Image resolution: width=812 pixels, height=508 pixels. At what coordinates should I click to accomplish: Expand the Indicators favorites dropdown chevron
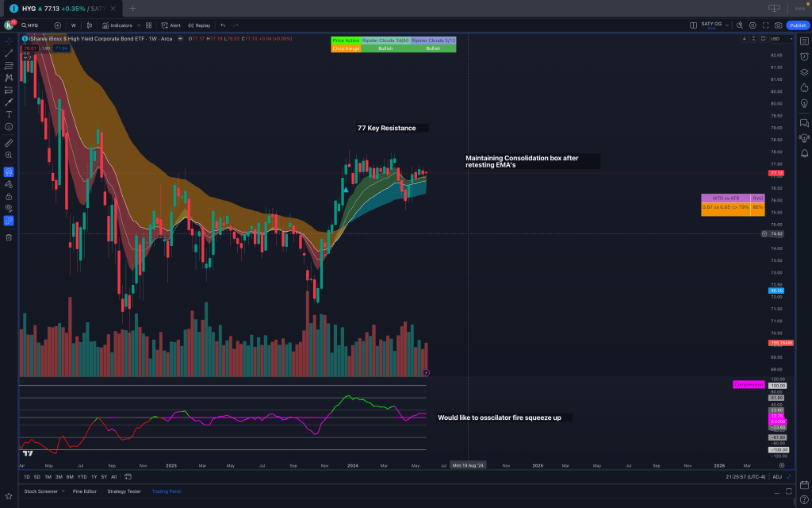tap(138, 25)
